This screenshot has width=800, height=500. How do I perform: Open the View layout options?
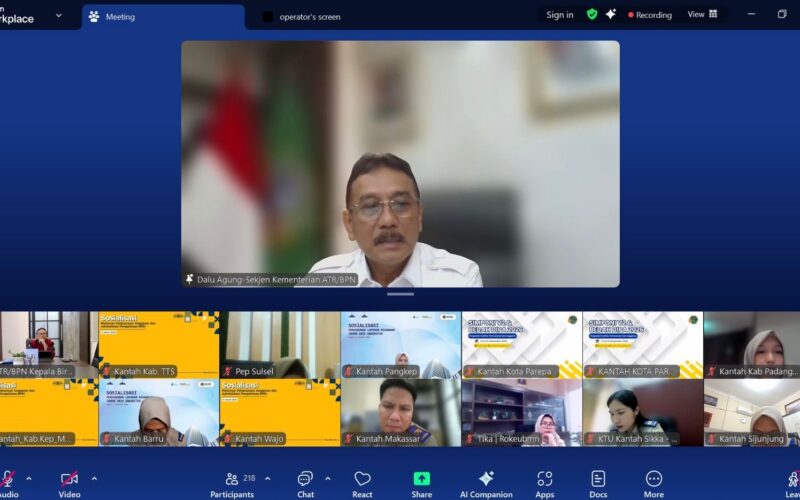(702, 15)
